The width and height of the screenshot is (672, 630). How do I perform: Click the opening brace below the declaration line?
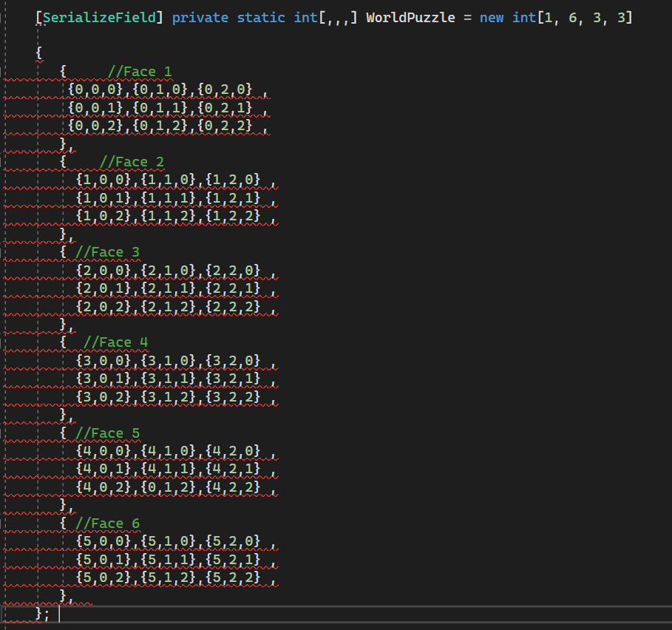39,53
